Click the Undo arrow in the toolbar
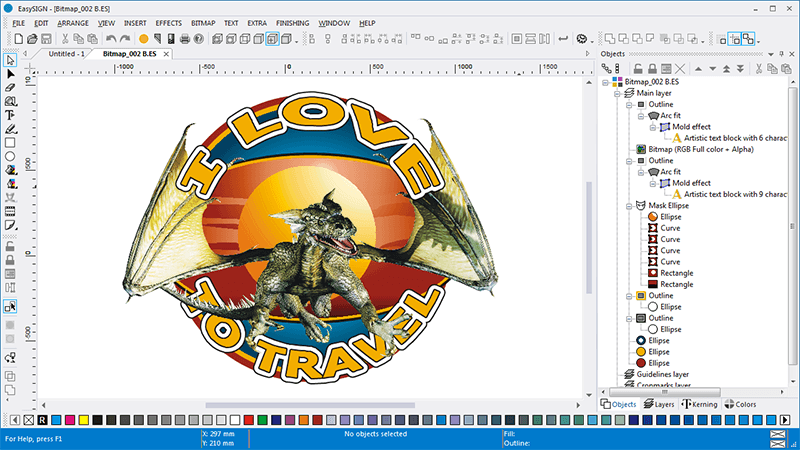800x450 pixels. 110,39
